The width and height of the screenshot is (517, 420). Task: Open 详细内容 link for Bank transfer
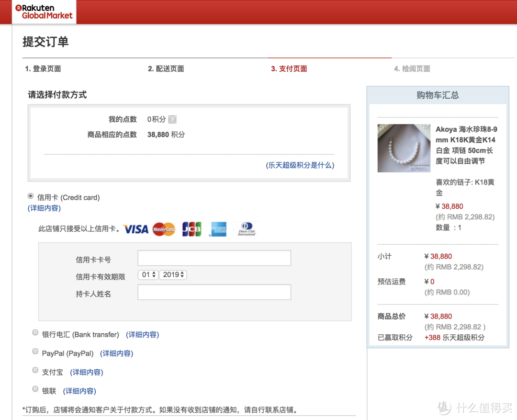coord(143,335)
